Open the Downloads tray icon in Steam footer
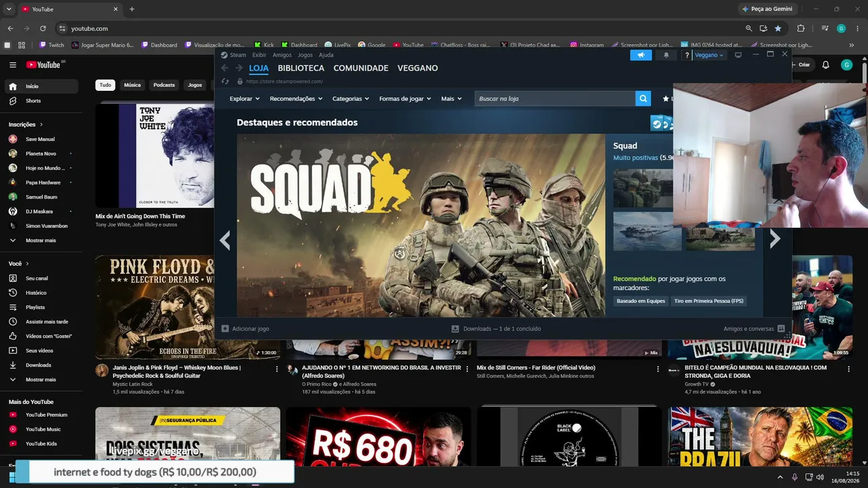Image resolution: width=868 pixels, height=488 pixels. pyautogui.click(x=456, y=329)
